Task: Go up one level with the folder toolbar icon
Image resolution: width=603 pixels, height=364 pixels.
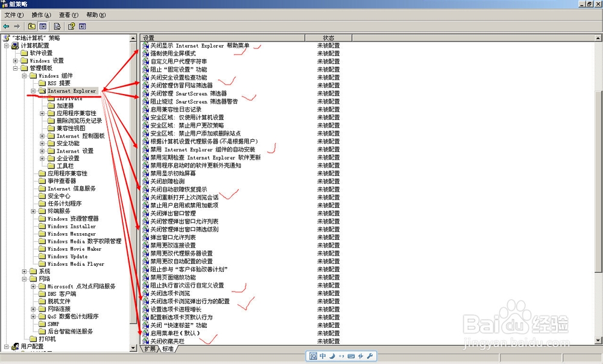Action: [x=32, y=26]
